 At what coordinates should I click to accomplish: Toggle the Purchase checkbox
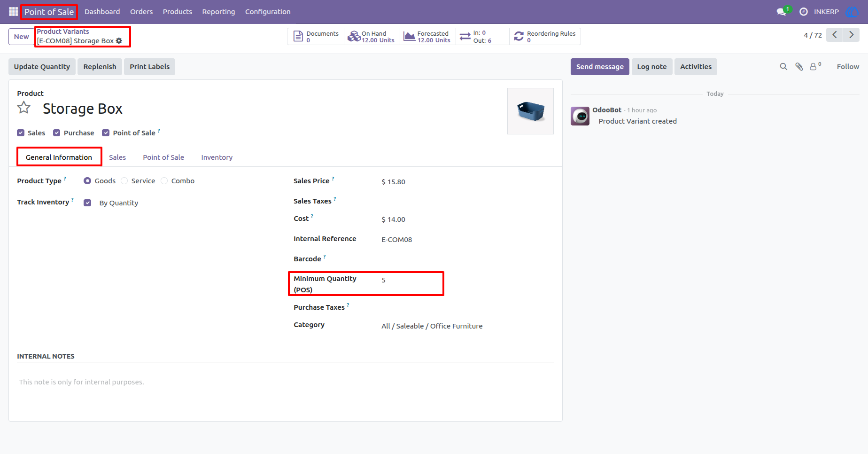coord(57,133)
